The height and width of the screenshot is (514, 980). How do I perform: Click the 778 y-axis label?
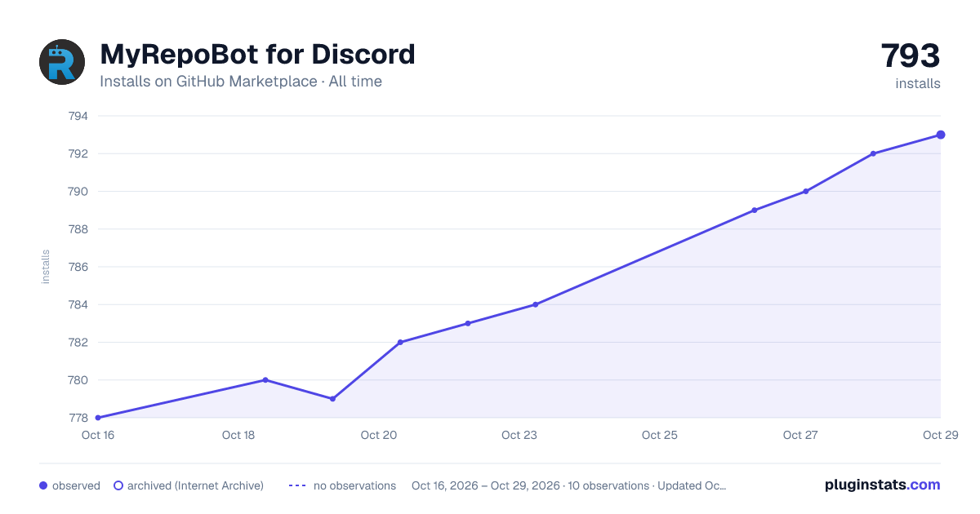[78, 418]
